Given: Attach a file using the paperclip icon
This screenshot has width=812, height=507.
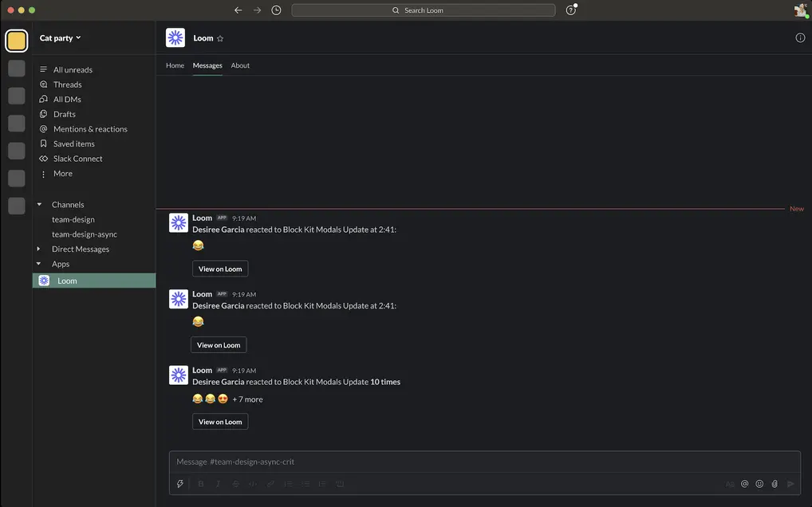Looking at the screenshot, I should [774, 483].
